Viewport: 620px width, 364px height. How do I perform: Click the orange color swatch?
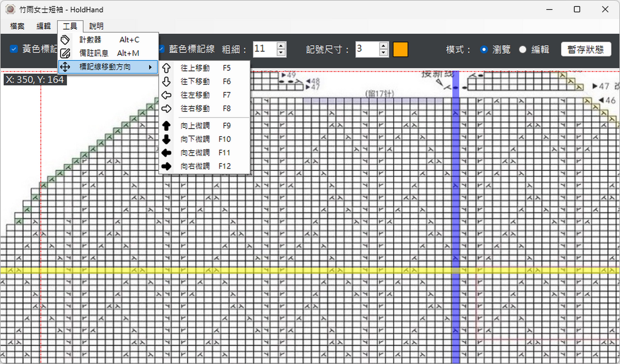pos(400,49)
